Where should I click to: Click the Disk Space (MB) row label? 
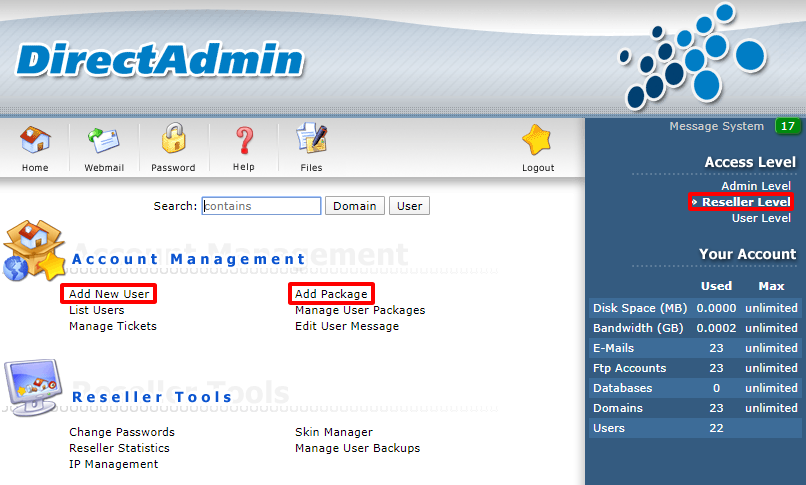point(640,308)
